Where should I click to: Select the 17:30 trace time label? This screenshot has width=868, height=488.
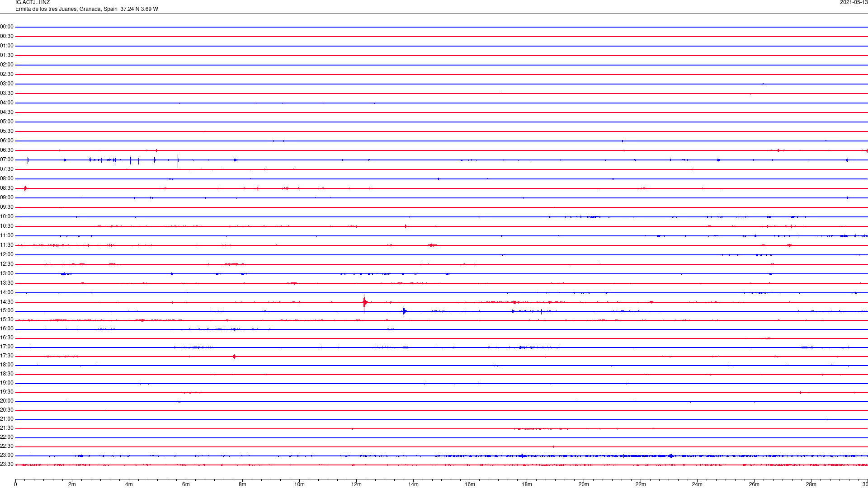pyautogui.click(x=7, y=356)
